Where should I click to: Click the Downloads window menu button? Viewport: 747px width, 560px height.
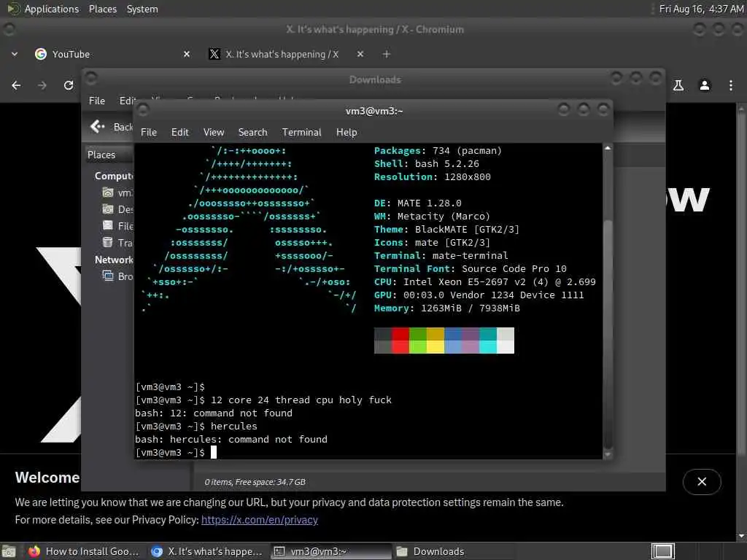(x=91, y=78)
